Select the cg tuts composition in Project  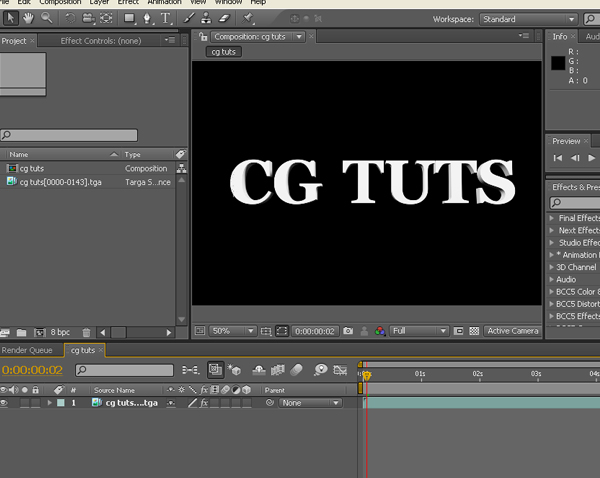pos(31,169)
